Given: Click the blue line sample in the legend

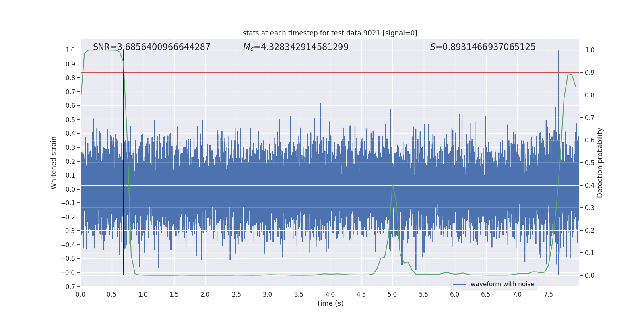Looking at the screenshot, I should click(x=459, y=284).
